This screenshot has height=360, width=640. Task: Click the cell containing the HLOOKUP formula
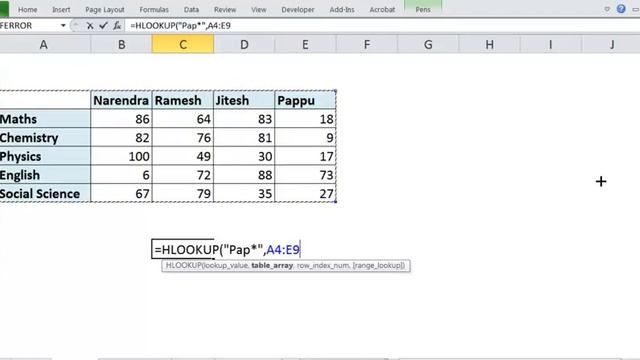183,249
